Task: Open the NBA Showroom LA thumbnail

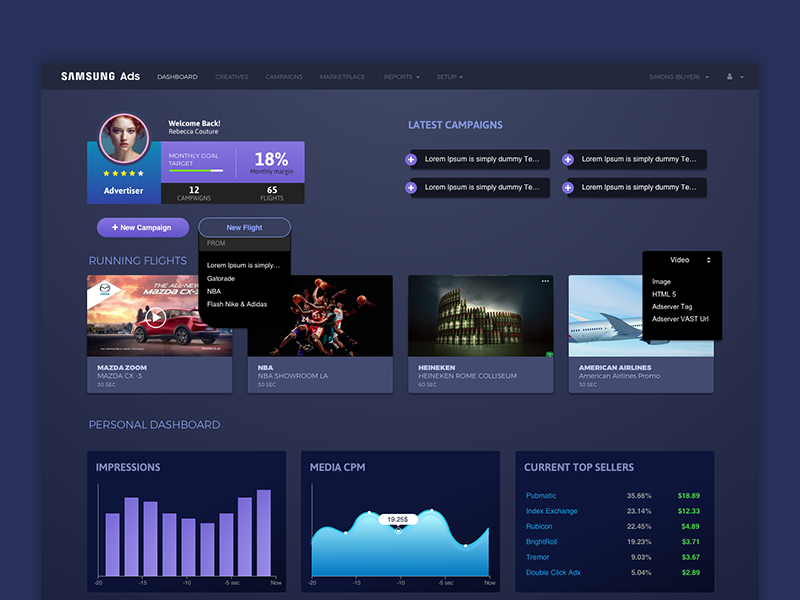Action: pyautogui.click(x=320, y=316)
